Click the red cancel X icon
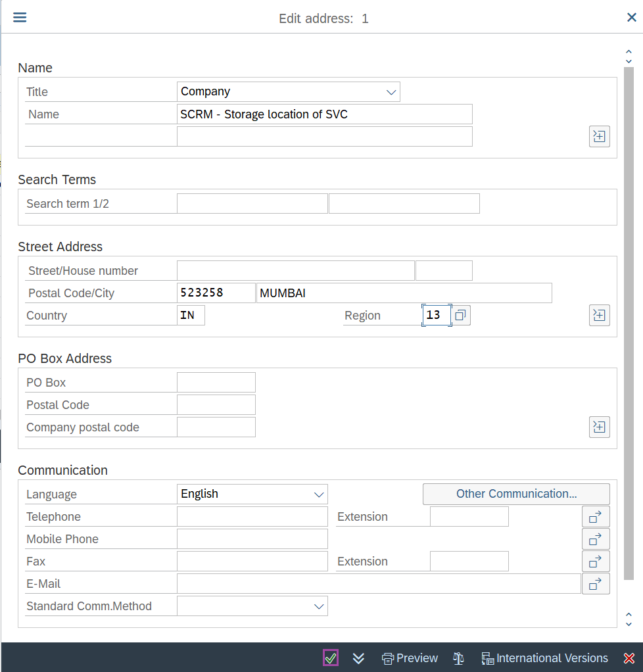The height and width of the screenshot is (672, 643). [629, 658]
